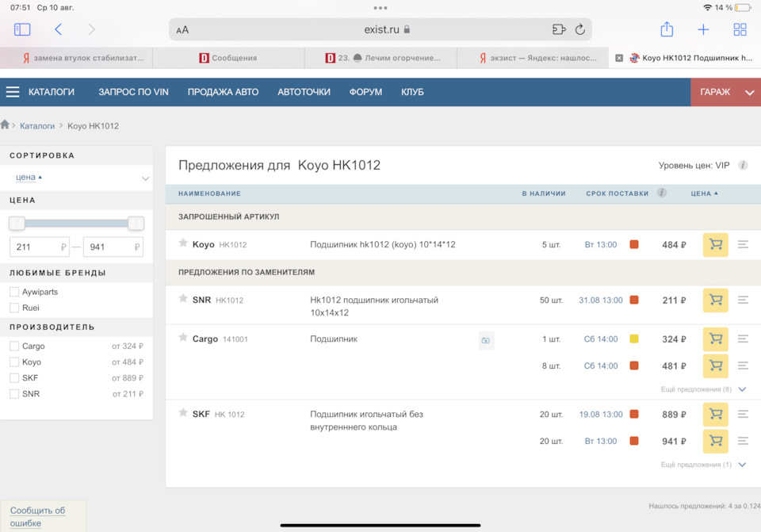The width and height of the screenshot is (761, 532).
Task: Add SNR 211 ₽ offer to cart
Action: [x=715, y=300]
